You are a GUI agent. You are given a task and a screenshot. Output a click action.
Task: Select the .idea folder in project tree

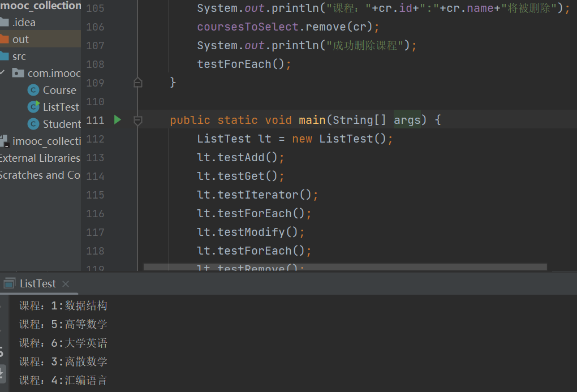(x=24, y=23)
